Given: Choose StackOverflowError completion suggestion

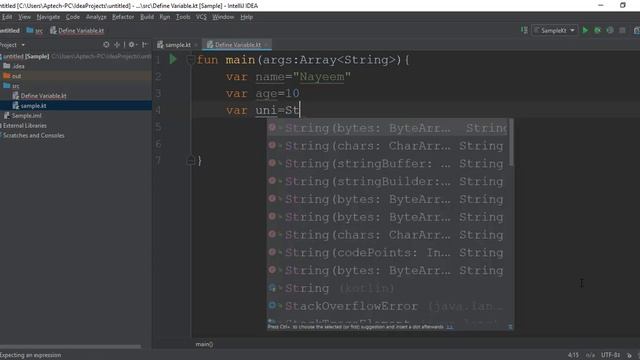Looking at the screenshot, I should pos(387,306).
